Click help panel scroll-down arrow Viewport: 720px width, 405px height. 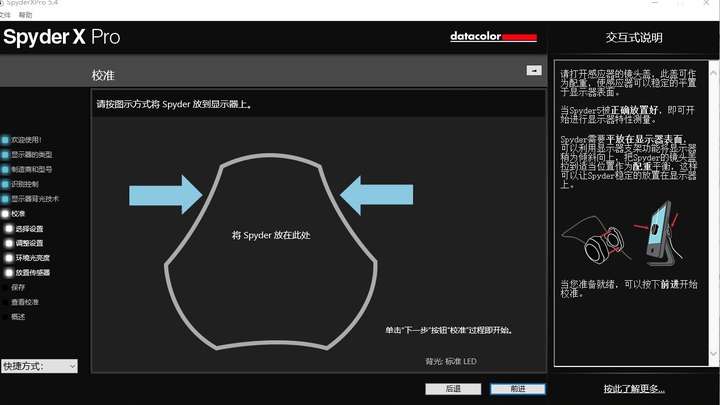tap(714, 354)
